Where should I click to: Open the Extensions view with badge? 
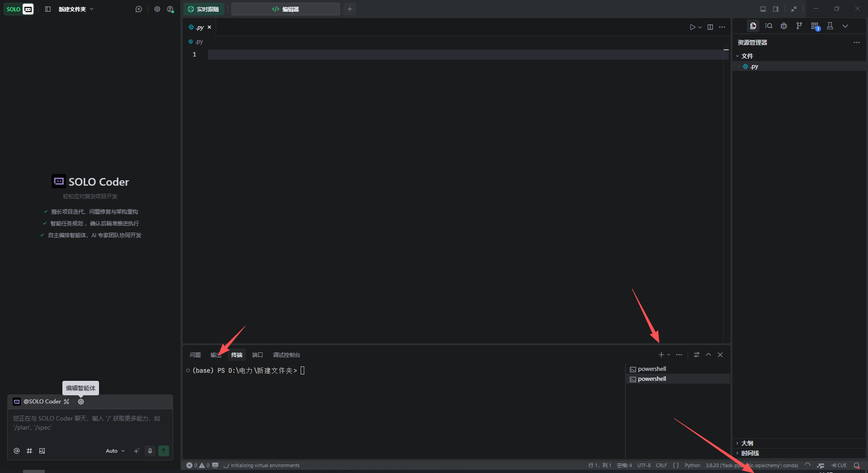tap(815, 26)
